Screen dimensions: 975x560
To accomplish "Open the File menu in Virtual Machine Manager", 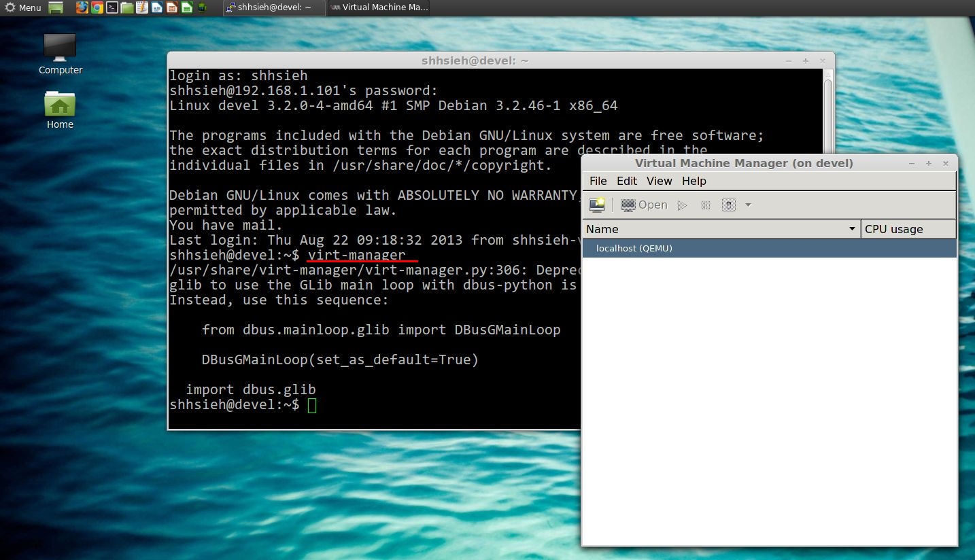I will pyautogui.click(x=598, y=181).
